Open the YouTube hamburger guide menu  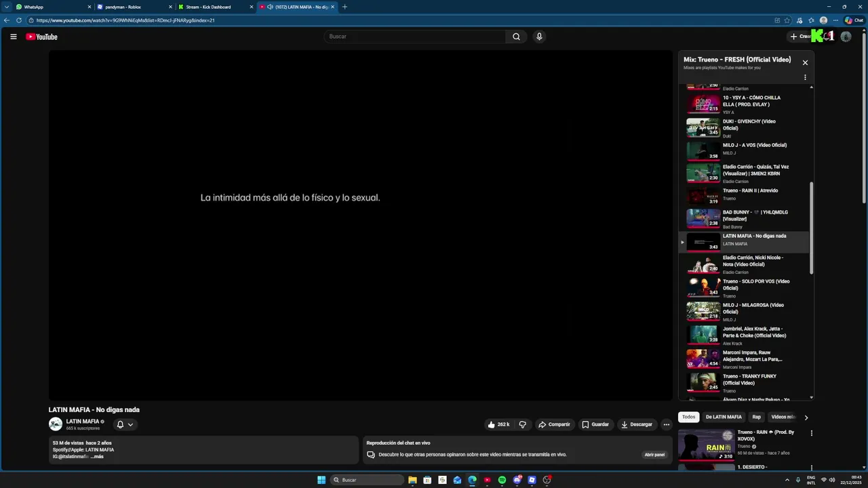[x=13, y=37]
